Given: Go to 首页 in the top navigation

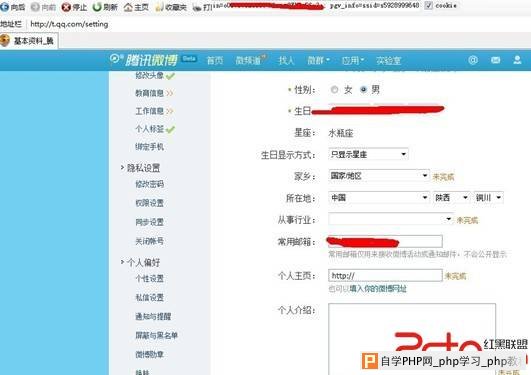Looking at the screenshot, I should pyautogui.click(x=215, y=61).
